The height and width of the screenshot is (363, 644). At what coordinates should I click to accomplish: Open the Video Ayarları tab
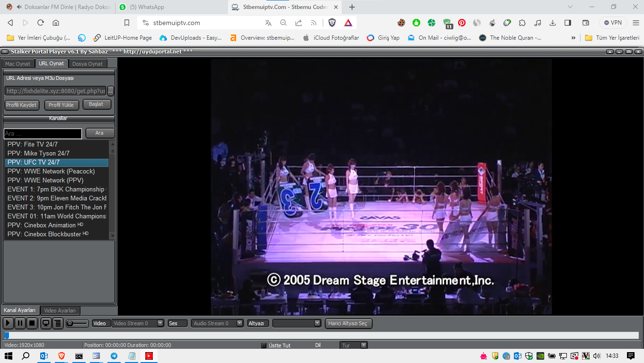pyautogui.click(x=60, y=311)
